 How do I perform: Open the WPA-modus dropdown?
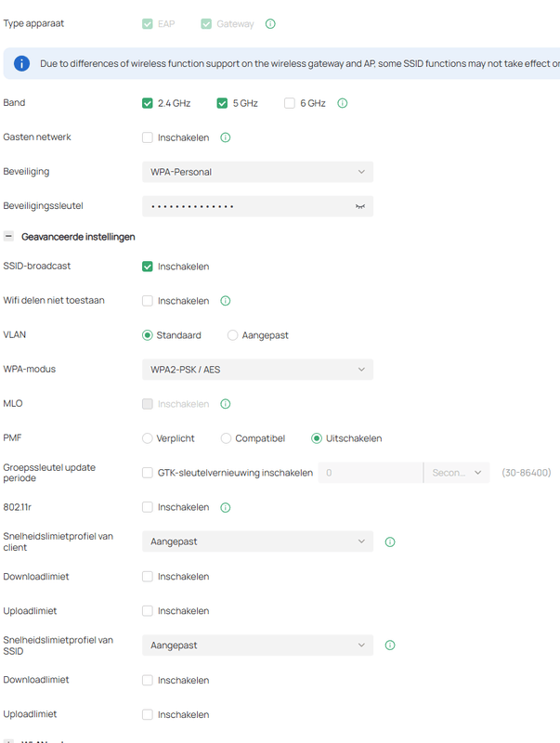click(x=257, y=370)
